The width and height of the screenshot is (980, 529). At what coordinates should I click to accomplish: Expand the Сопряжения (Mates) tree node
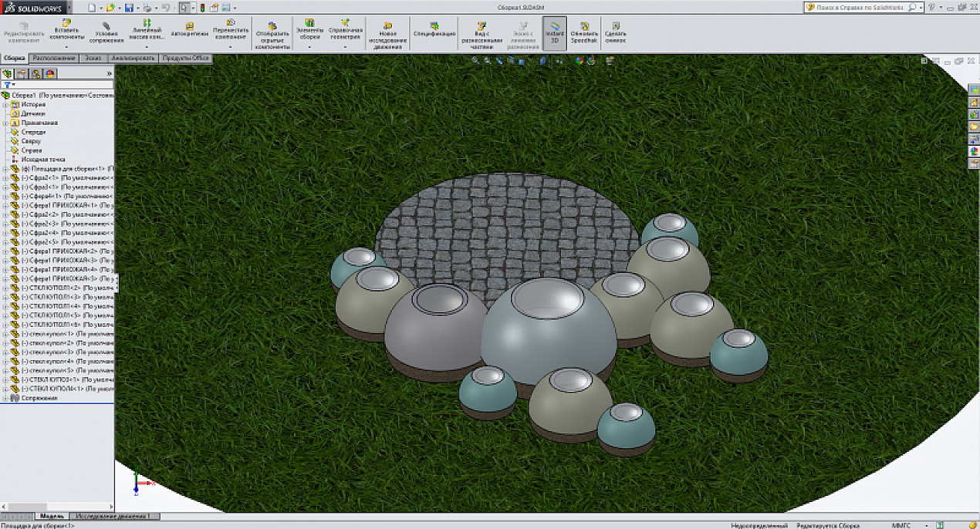(5, 398)
